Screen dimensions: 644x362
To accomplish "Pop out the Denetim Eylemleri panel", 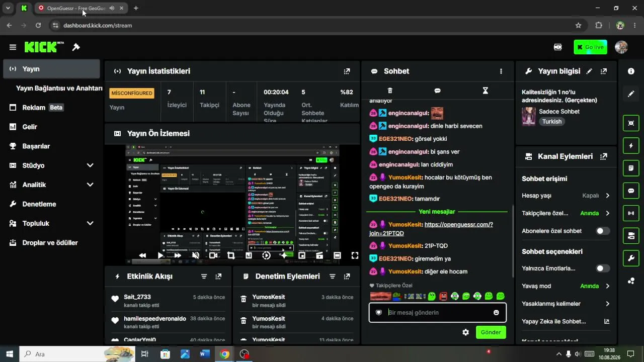I will click(347, 277).
